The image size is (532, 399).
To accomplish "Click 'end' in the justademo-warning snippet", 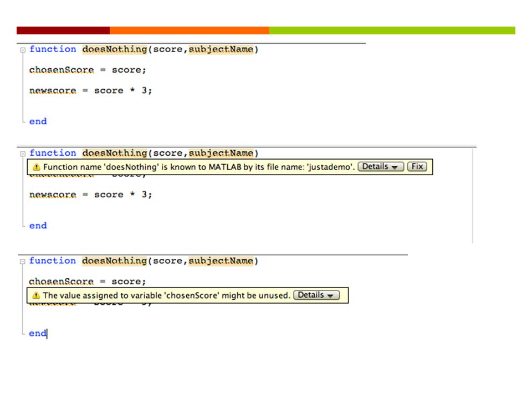I will click(38, 226).
